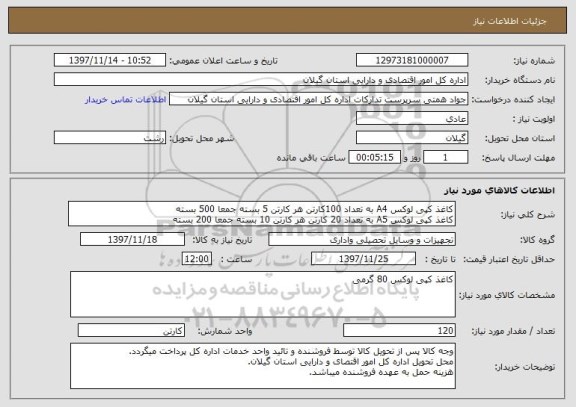Click the label استان محل تحویل
This screenshot has width=576, height=407.
click(520, 138)
